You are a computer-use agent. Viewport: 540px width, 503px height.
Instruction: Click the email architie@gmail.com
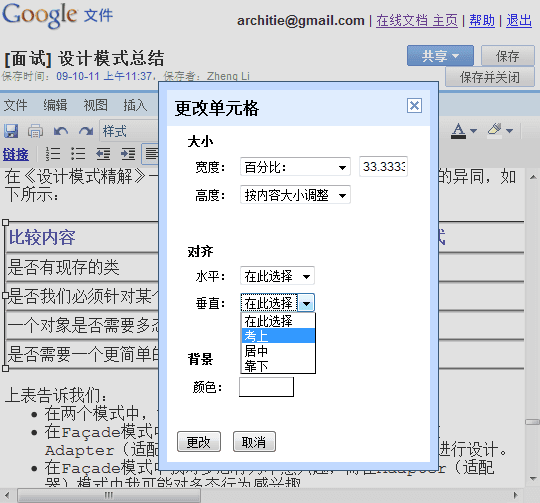click(301, 21)
